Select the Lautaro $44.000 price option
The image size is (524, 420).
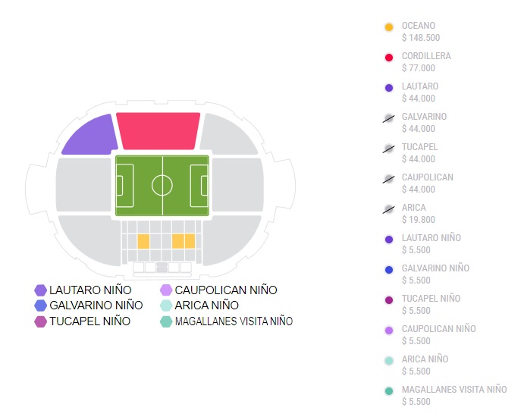click(x=419, y=92)
